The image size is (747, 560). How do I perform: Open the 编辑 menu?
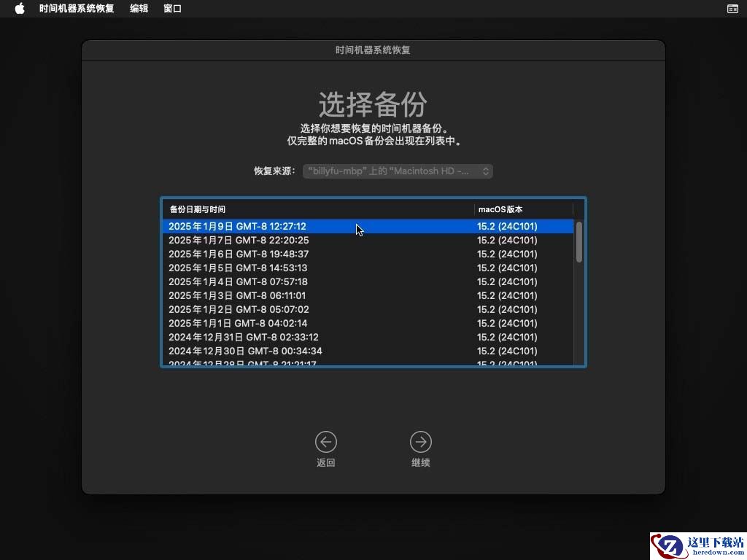click(x=139, y=9)
